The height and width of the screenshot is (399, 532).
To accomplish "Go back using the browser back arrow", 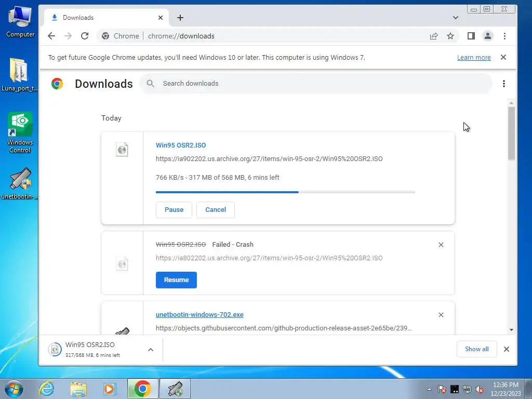I will coord(51,36).
